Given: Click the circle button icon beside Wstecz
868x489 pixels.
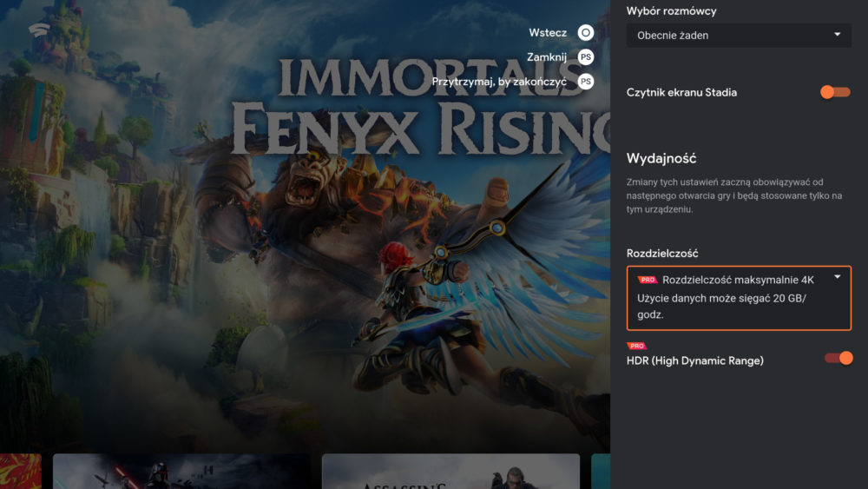Looking at the screenshot, I should [x=585, y=33].
